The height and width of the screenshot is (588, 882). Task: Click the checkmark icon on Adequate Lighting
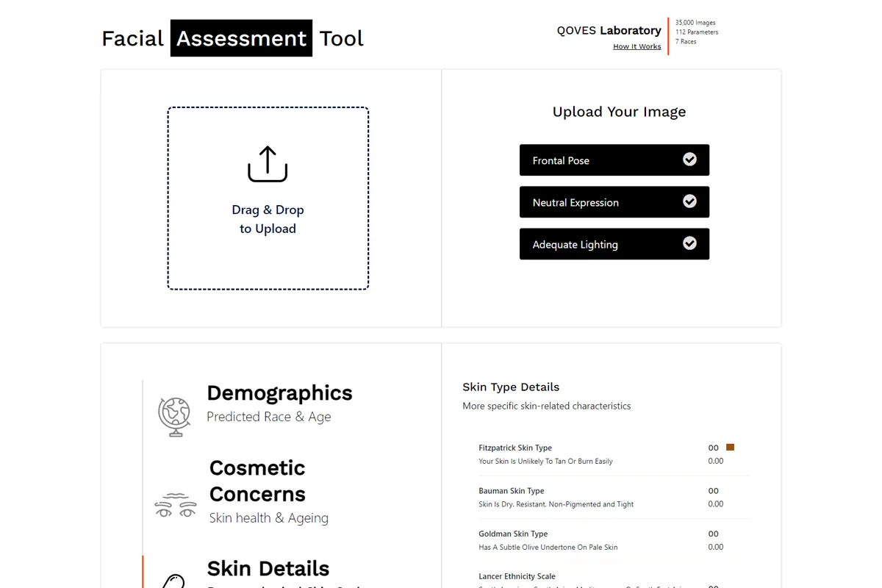point(689,243)
